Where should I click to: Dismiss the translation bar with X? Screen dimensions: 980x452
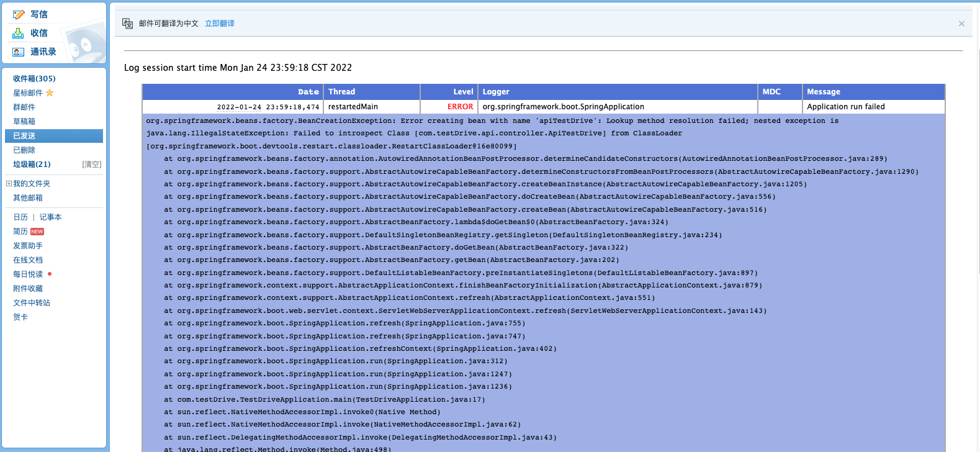tap(961, 24)
